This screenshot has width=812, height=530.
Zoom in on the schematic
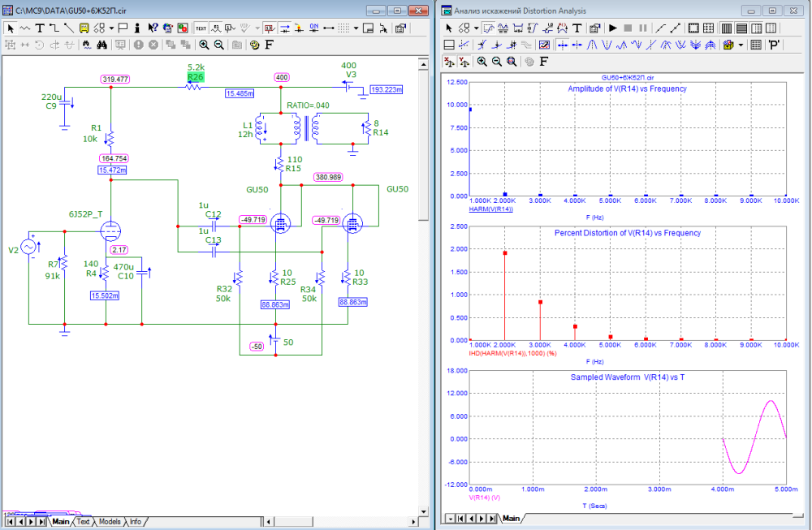click(x=203, y=45)
